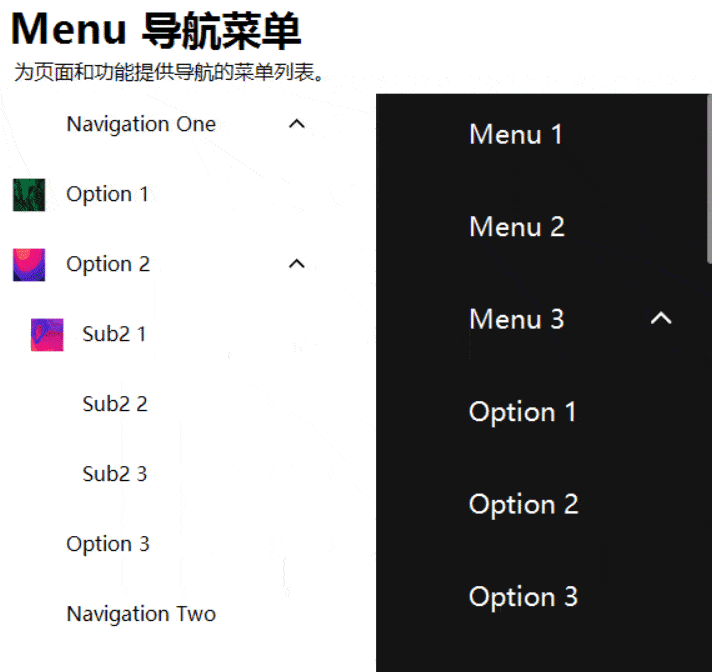Image resolution: width=712 pixels, height=672 pixels.
Task: Select Menu 2 in the dark menu
Action: 517,227
